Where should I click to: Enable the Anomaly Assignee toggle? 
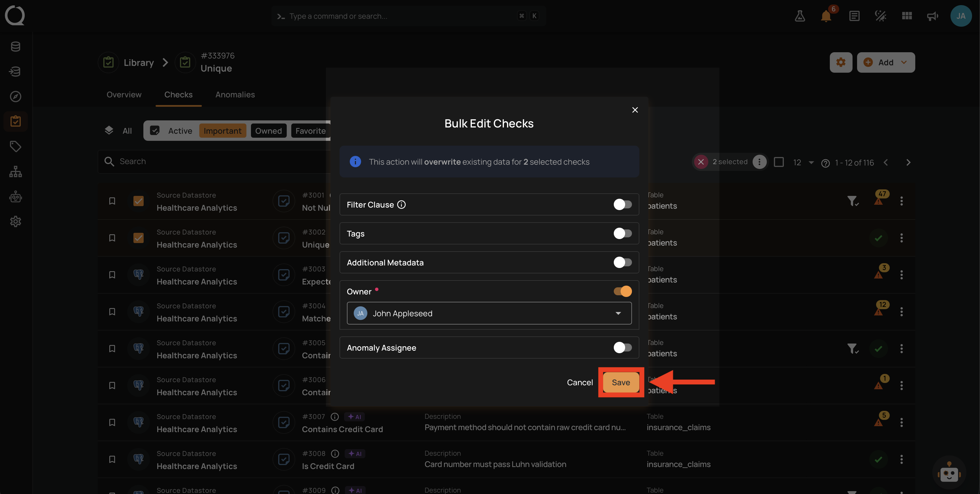click(622, 348)
